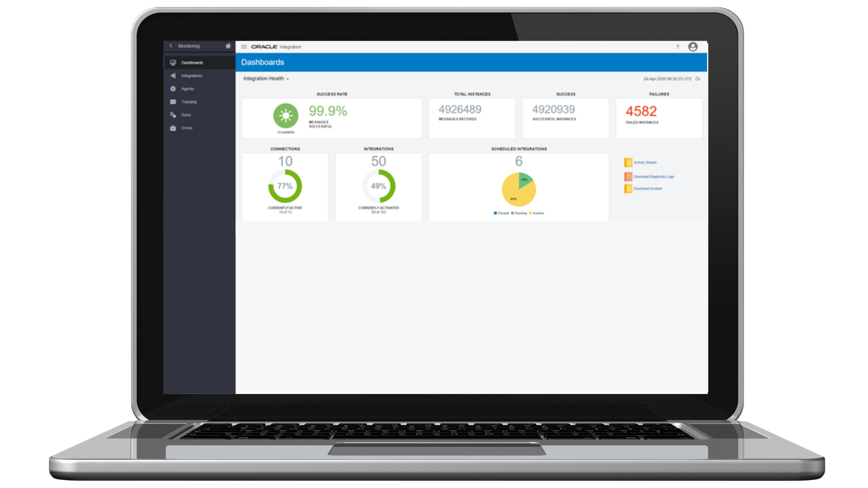
Task: View Scheduled Integrations pie chart legend
Action: point(519,213)
